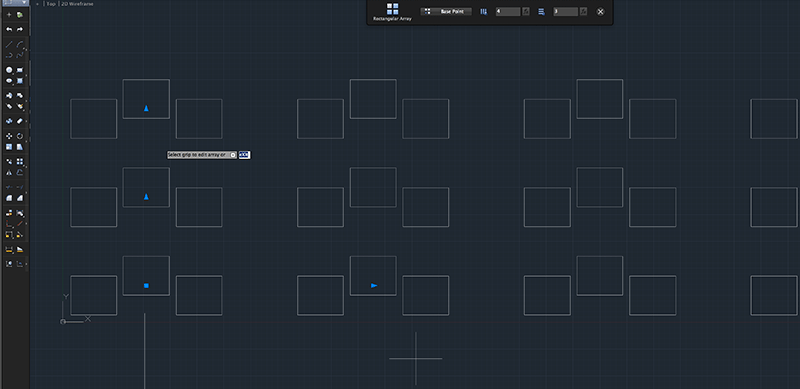The width and height of the screenshot is (800, 389).
Task: Open expression button next to columns field
Action: [526, 11]
